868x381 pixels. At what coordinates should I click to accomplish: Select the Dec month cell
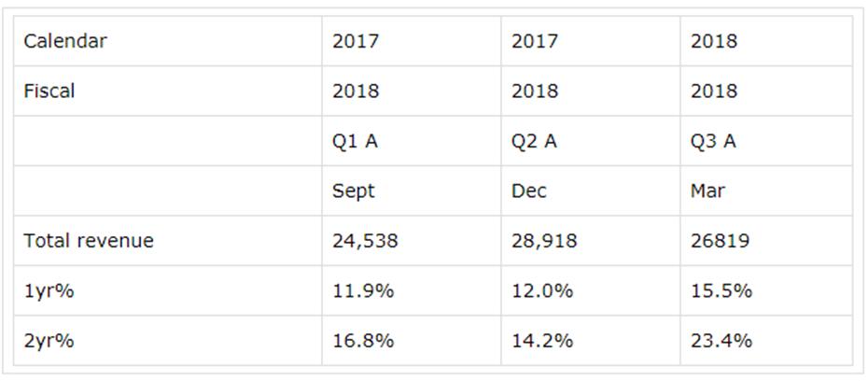(x=529, y=191)
